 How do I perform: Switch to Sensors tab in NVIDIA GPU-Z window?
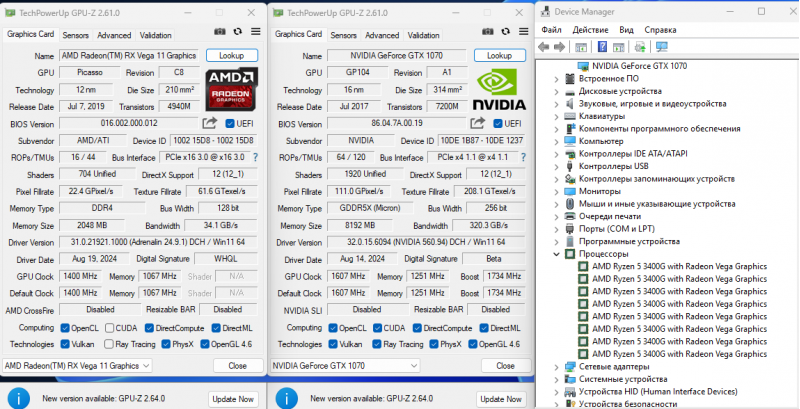[343, 35]
